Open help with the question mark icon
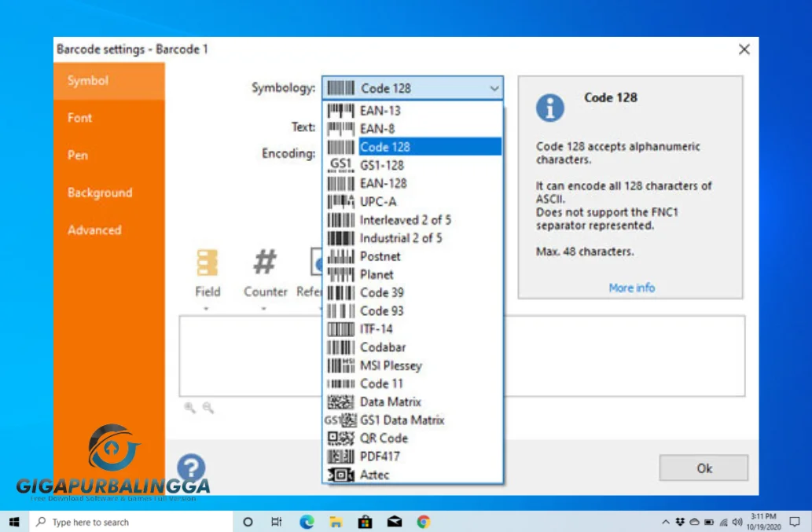Screen dimensions: 812x532 (x=191, y=468)
